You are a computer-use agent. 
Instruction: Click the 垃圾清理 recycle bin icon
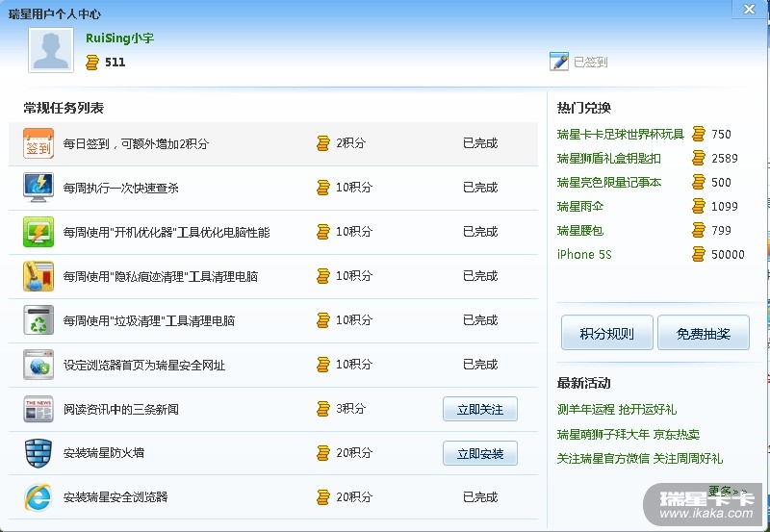[x=38, y=320]
